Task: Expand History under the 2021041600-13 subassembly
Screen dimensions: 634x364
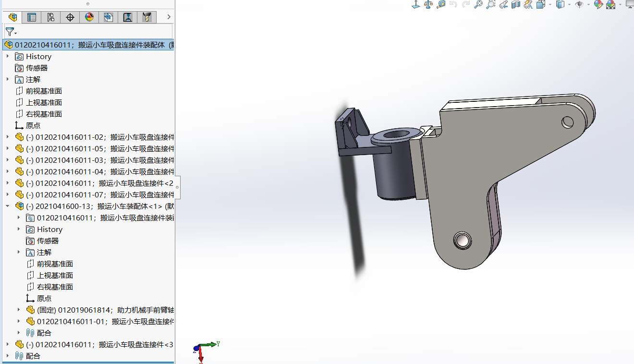Action: click(19, 229)
